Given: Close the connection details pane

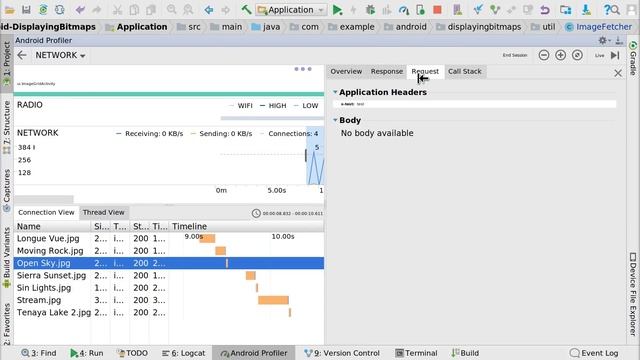Looking at the screenshot, I should pyautogui.click(x=618, y=73).
